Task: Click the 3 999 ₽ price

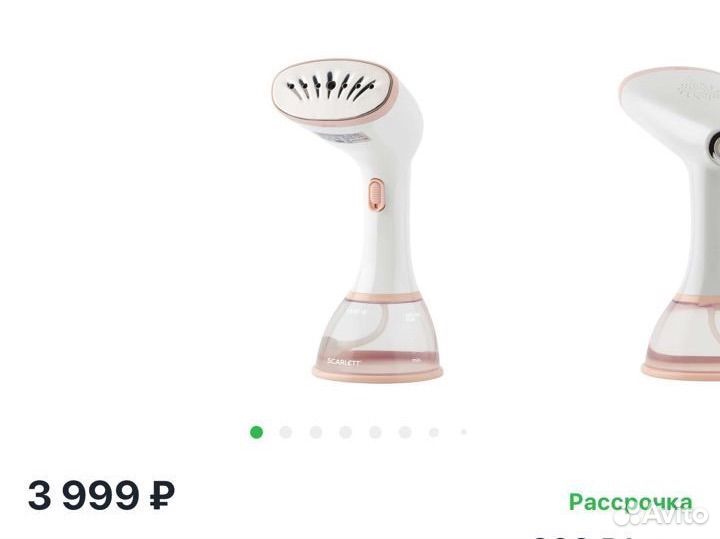Action: pos(101,495)
